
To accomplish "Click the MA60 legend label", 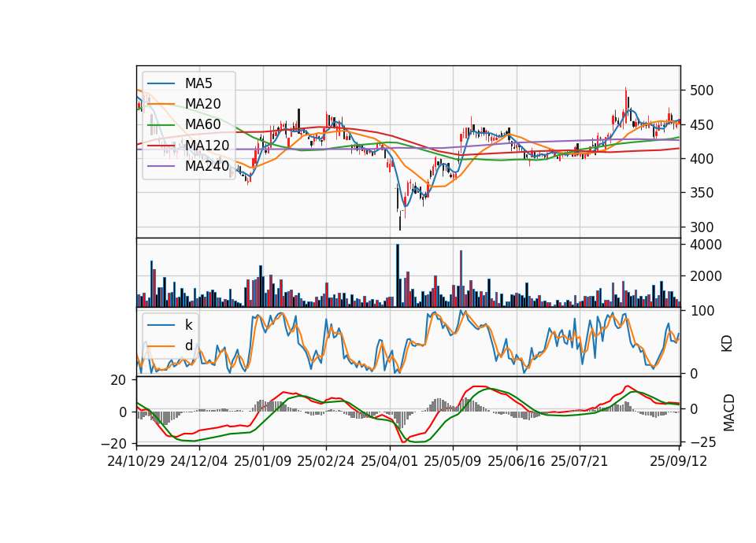I will (202, 125).
